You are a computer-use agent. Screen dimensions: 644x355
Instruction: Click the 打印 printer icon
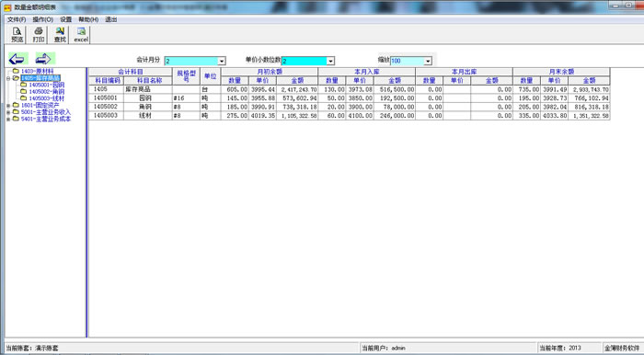pyautogui.click(x=39, y=35)
